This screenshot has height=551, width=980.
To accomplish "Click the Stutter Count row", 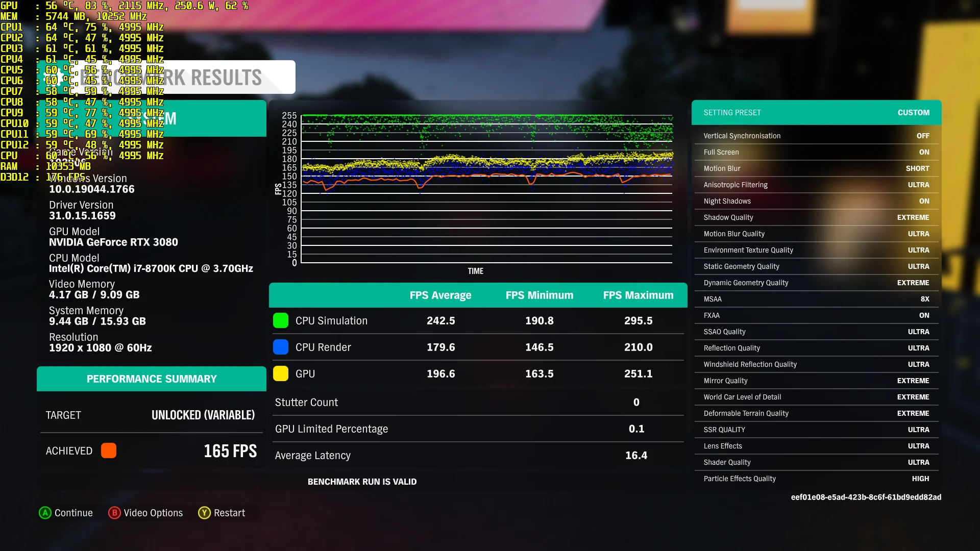I will pos(478,402).
